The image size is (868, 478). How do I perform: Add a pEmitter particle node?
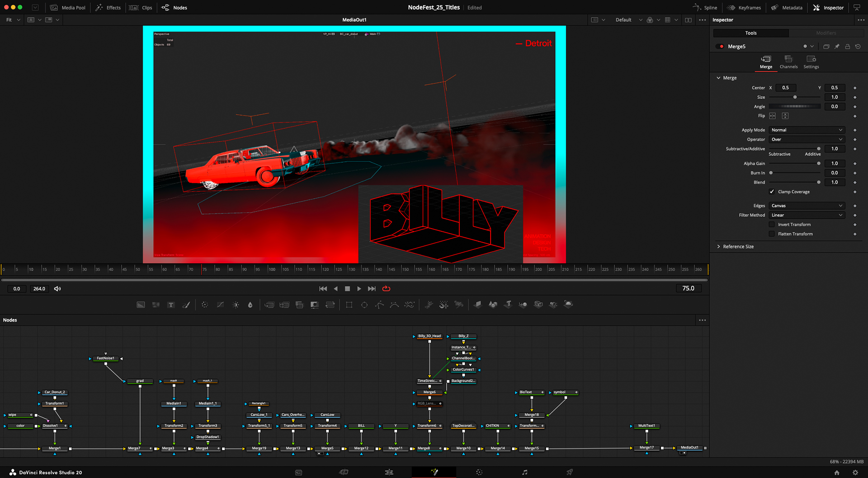pyautogui.click(x=428, y=305)
